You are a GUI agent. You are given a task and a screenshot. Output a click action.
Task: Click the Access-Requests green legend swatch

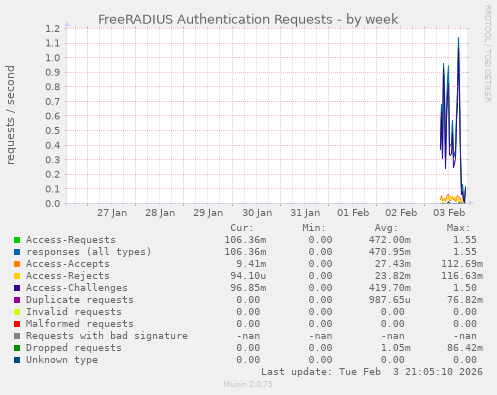(x=17, y=240)
